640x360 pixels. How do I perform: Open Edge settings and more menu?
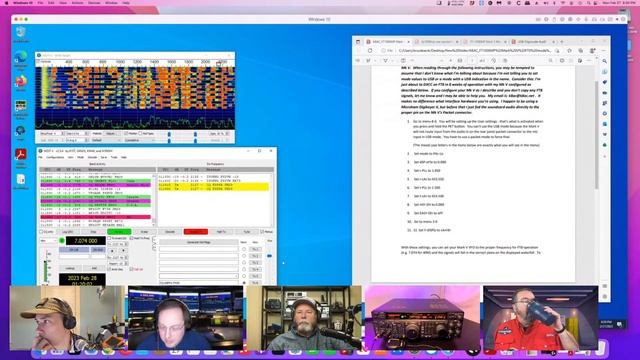[604, 51]
